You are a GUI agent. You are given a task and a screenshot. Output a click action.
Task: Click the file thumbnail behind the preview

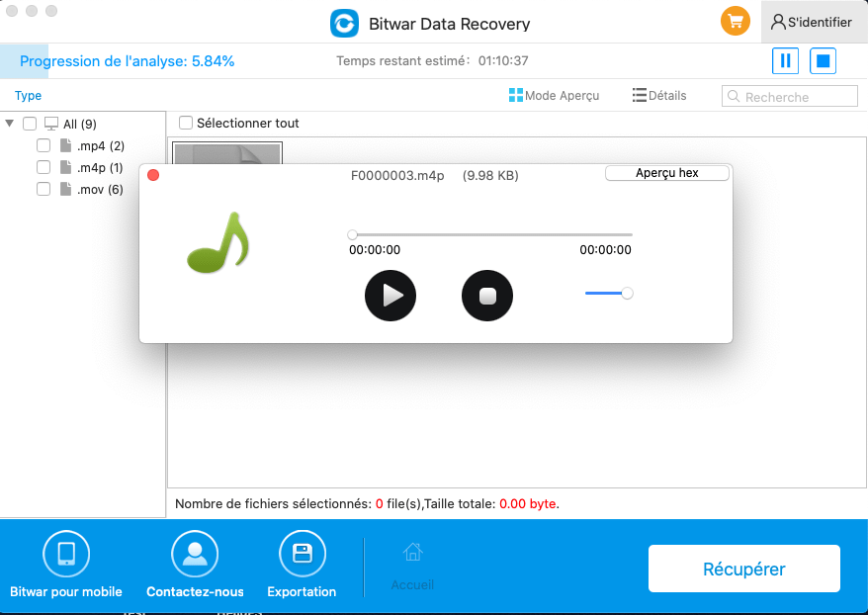point(227,152)
